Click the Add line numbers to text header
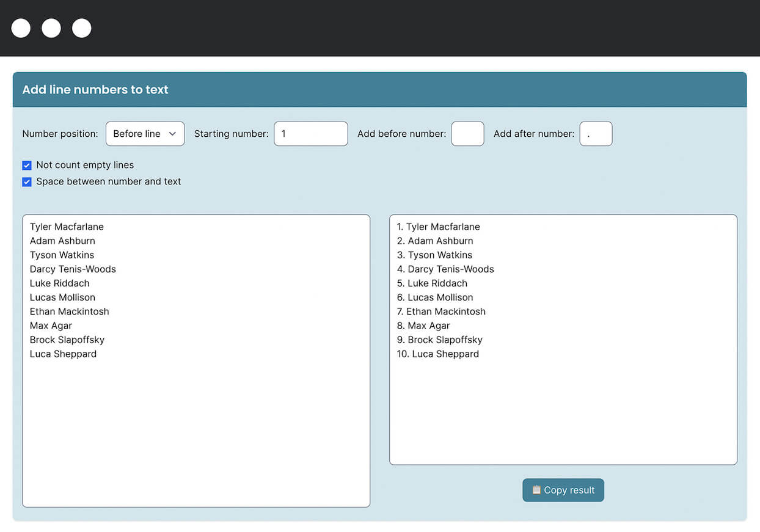The width and height of the screenshot is (760, 532). pyautogui.click(x=95, y=89)
